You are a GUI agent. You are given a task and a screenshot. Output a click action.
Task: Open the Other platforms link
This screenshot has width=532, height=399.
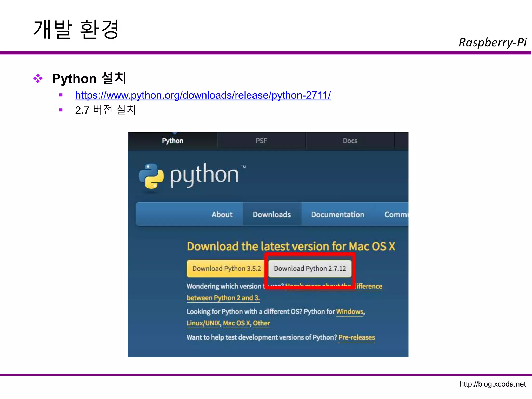click(x=262, y=323)
